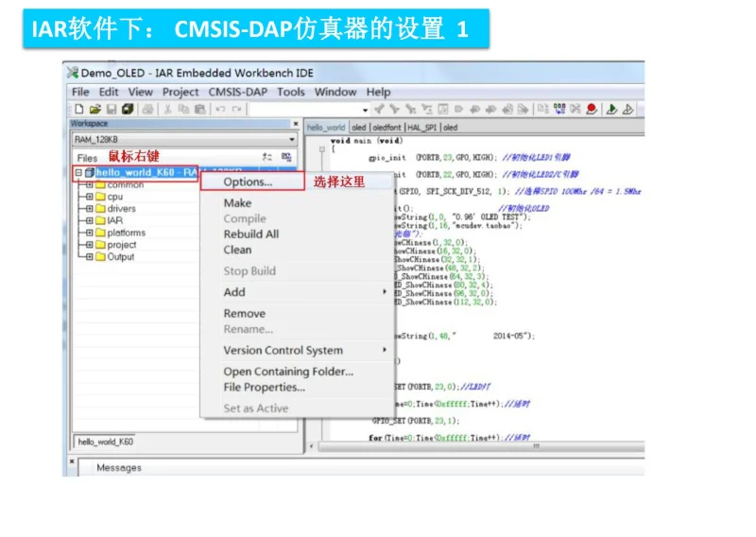Click the Replace toolbar icon
Image resolution: width=756 pixels, height=537 pixels.
[427, 109]
